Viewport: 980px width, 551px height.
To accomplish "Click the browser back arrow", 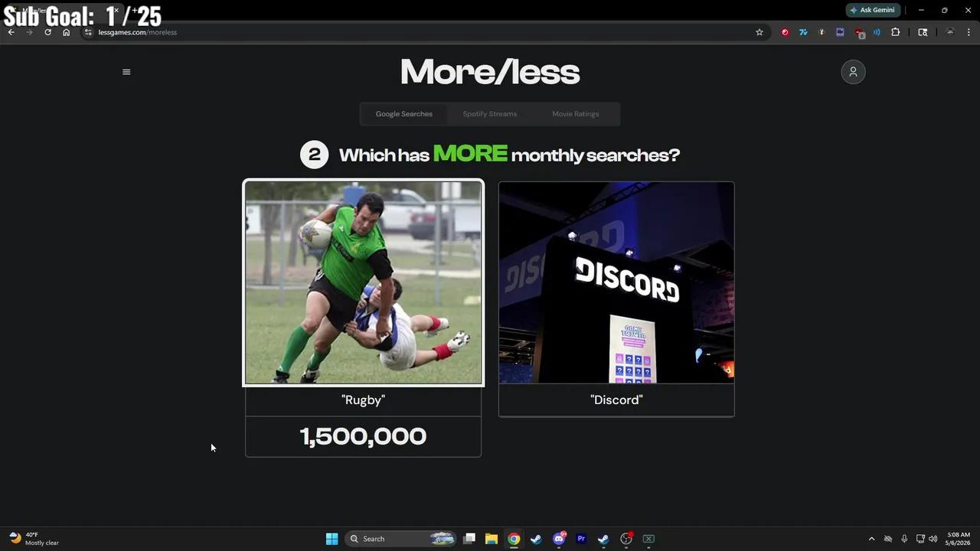I will point(11,32).
